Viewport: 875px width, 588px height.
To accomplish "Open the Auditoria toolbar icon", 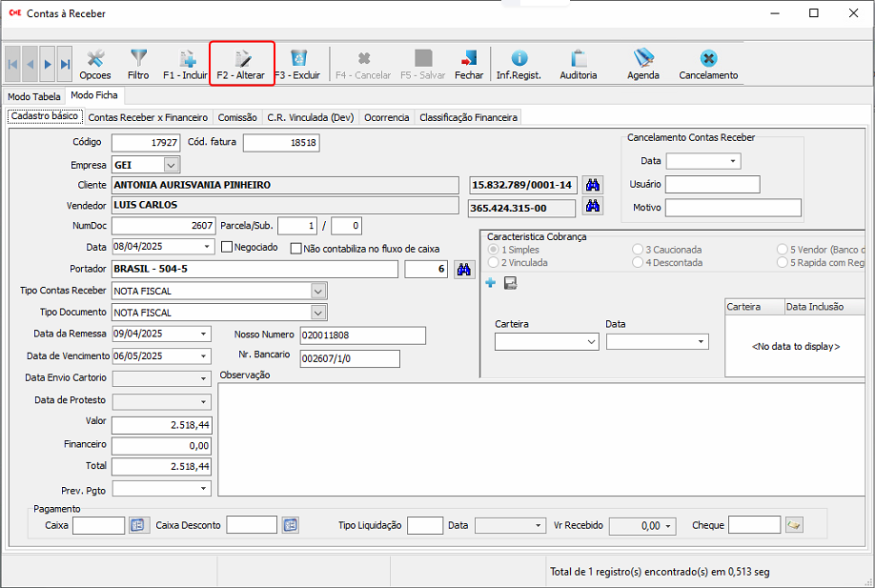I will (579, 59).
